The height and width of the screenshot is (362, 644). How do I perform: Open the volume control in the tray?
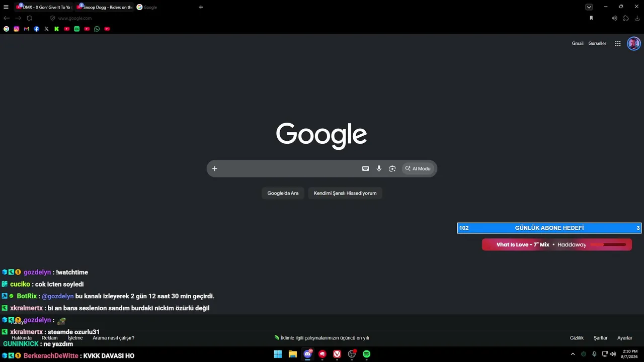coord(613,354)
